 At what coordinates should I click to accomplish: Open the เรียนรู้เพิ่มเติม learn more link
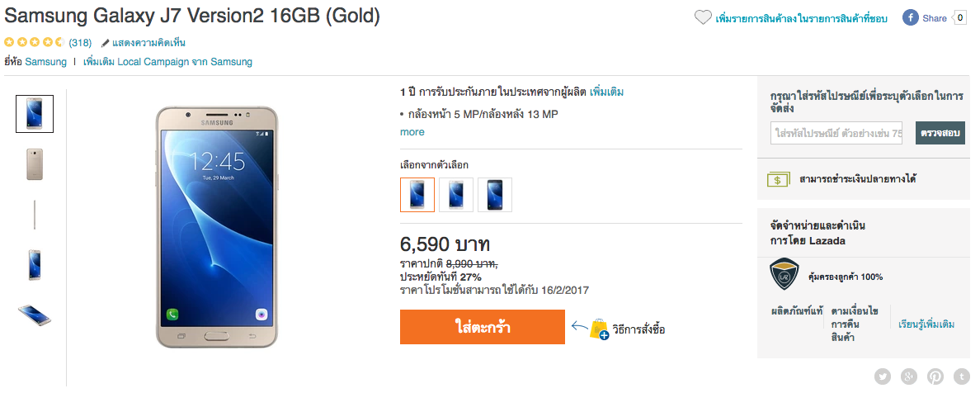926,324
